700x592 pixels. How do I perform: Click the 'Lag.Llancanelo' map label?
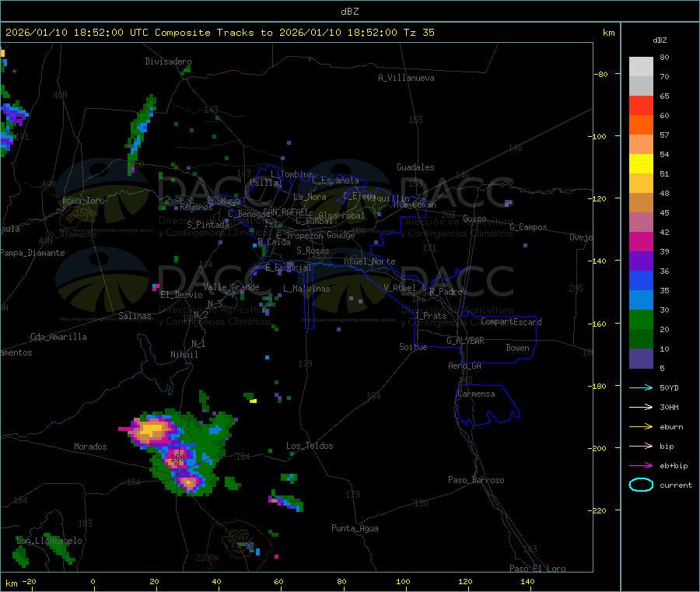point(49,541)
